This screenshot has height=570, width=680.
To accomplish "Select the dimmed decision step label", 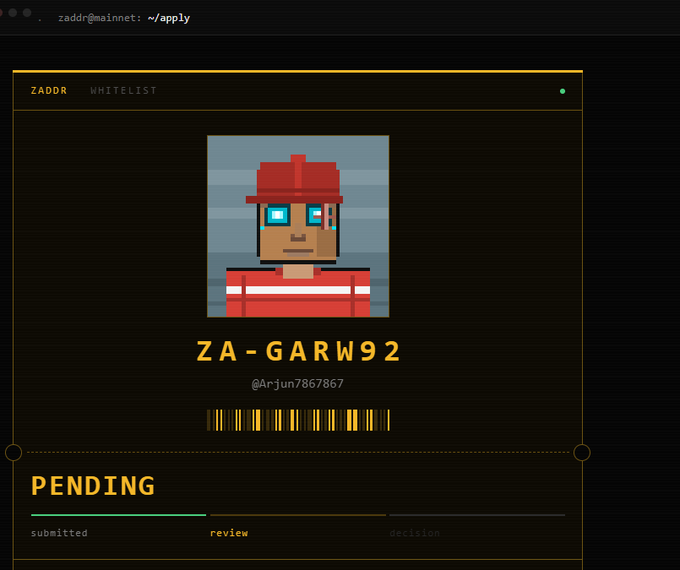I will [x=415, y=533].
